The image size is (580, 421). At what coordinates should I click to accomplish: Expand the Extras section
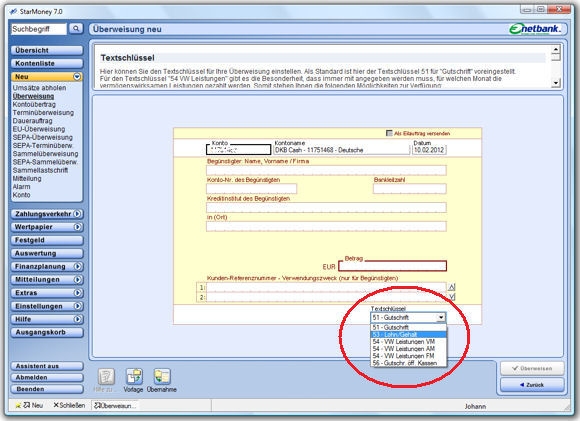click(x=77, y=293)
